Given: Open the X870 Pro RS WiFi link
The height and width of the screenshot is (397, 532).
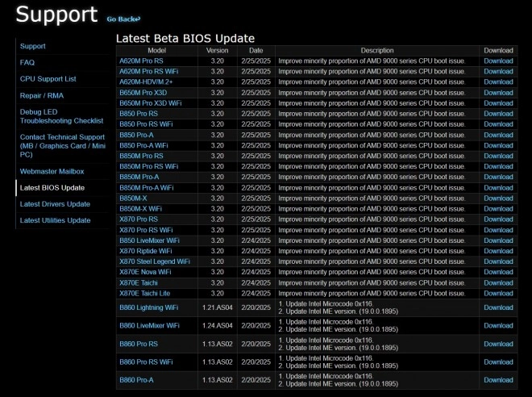Looking at the screenshot, I should click(x=146, y=230).
